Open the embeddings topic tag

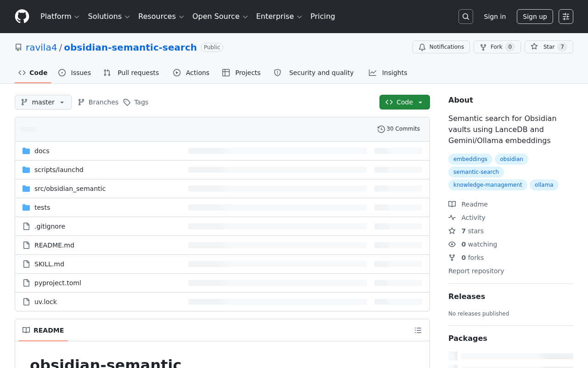[470, 159]
